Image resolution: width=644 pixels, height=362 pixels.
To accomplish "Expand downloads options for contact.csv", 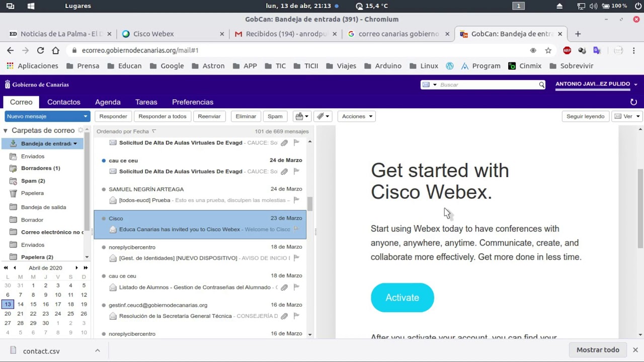I will tap(98, 350).
